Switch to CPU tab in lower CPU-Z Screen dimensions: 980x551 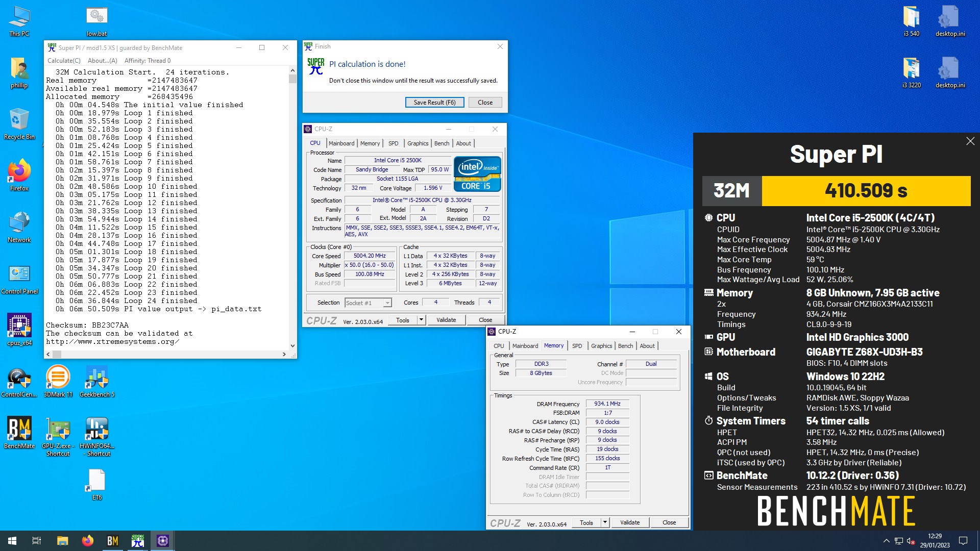click(499, 346)
